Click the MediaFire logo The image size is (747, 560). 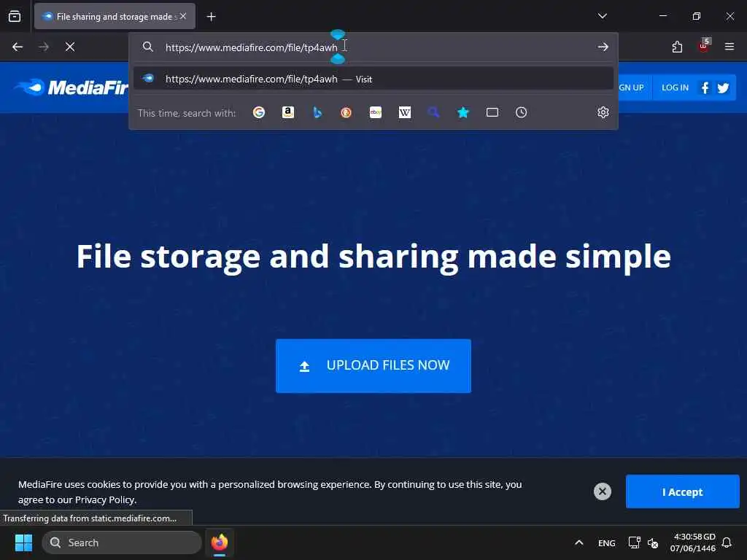point(71,87)
